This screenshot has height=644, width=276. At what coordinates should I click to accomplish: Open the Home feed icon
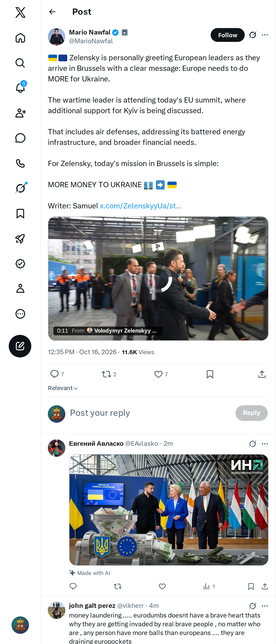(x=20, y=38)
